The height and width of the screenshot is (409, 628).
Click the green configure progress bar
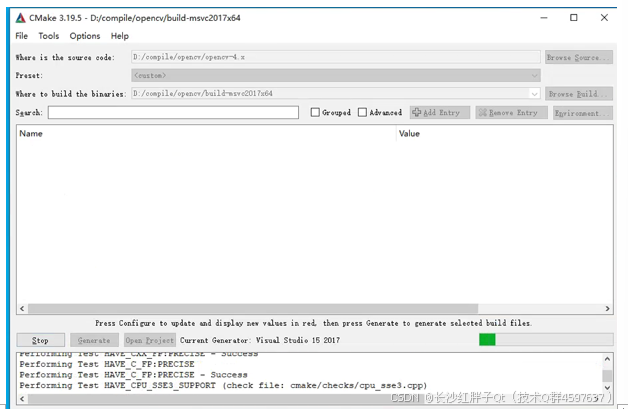tap(487, 340)
